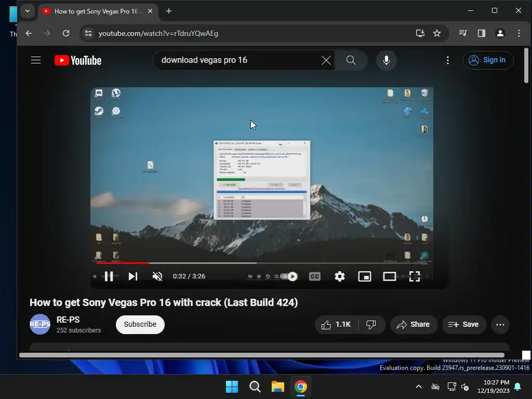Click the muted volume tray icon
532x399 pixels.
point(465,387)
